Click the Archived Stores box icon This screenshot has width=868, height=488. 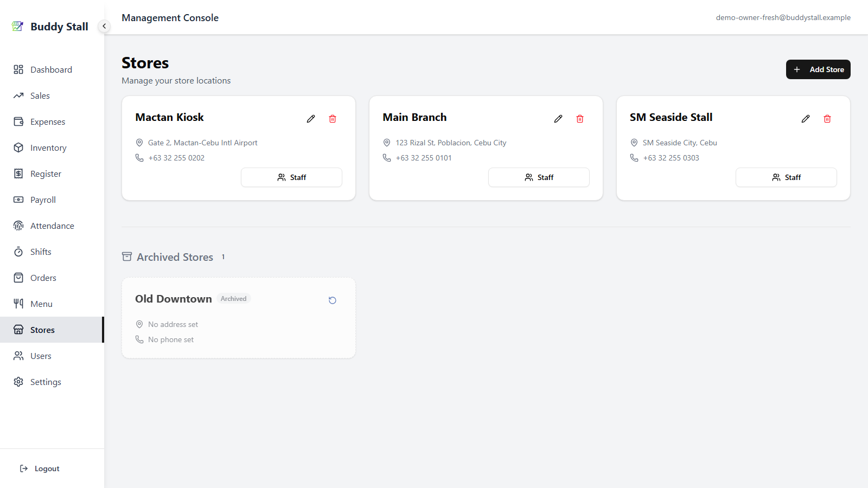point(127,256)
